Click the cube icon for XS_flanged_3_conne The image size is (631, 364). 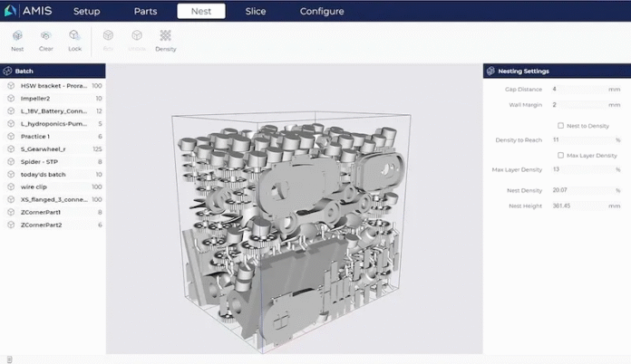pyautogui.click(x=11, y=199)
